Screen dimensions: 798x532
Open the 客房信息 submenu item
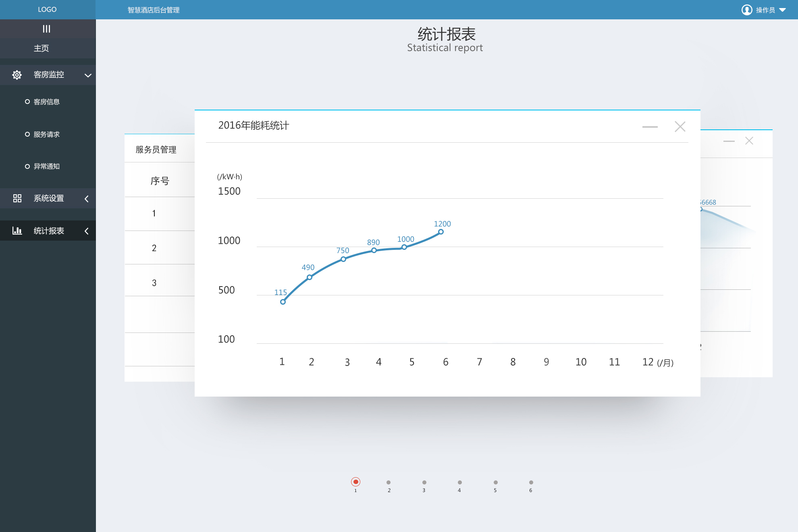tap(47, 102)
